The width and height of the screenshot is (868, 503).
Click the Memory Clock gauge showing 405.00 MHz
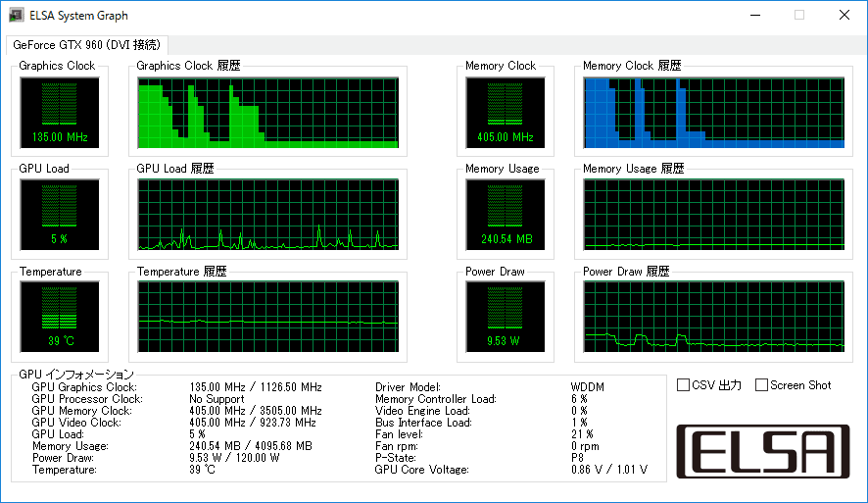505,113
